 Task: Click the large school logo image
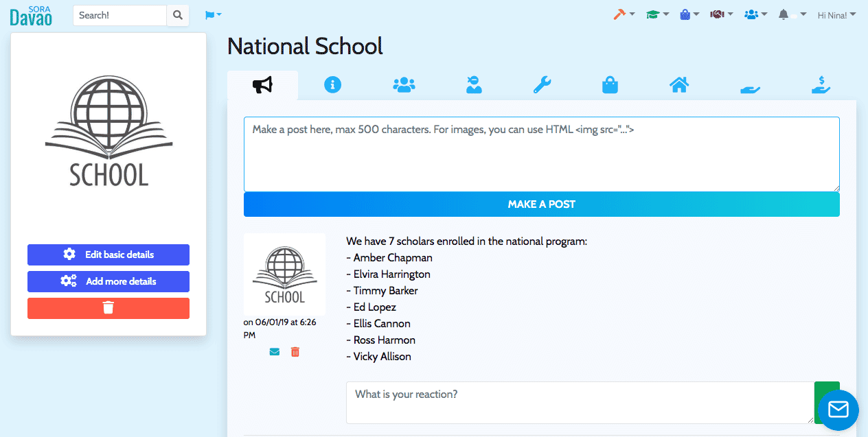(x=108, y=131)
